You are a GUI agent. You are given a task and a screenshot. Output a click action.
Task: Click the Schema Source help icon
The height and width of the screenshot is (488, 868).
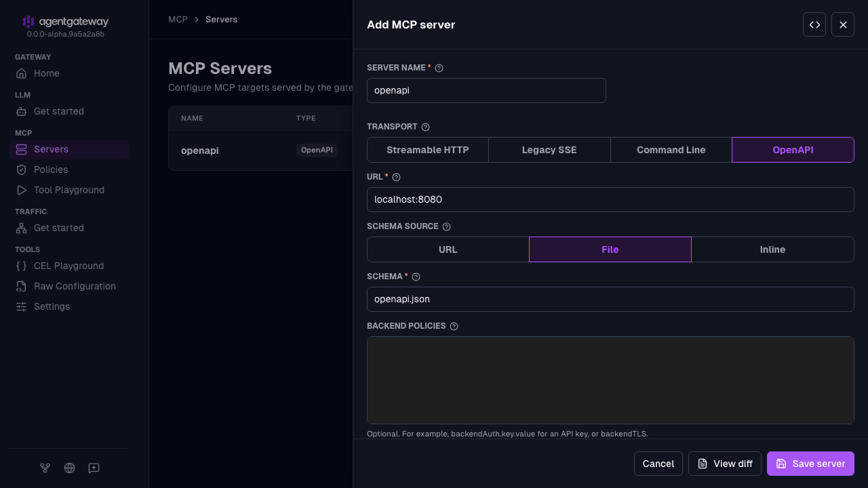click(x=446, y=226)
